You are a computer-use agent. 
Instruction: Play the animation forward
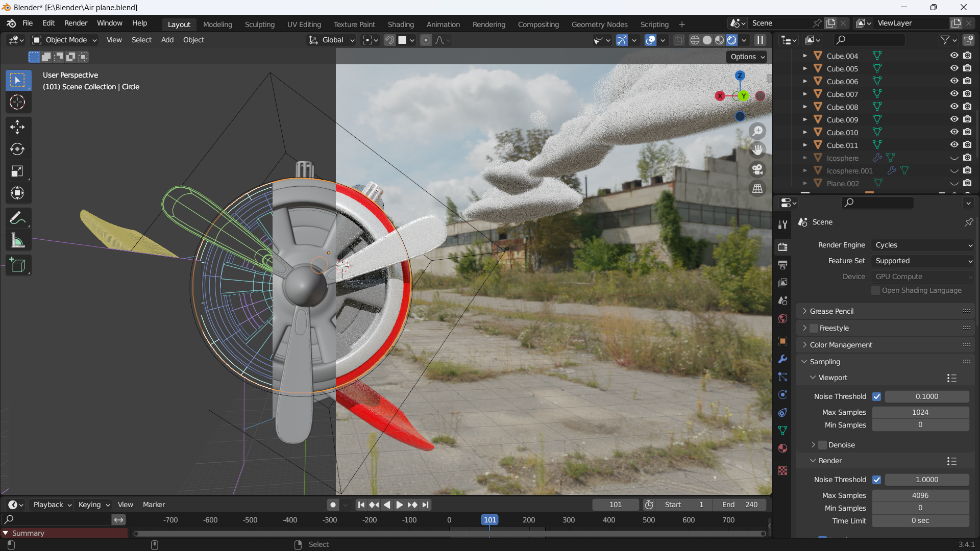tap(400, 505)
